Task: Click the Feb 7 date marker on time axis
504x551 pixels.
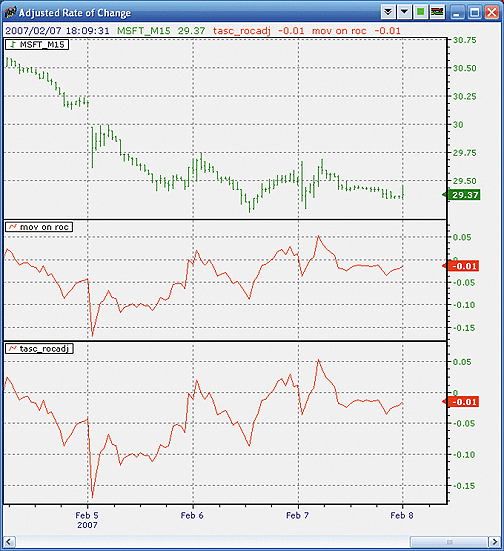Action: click(x=297, y=516)
